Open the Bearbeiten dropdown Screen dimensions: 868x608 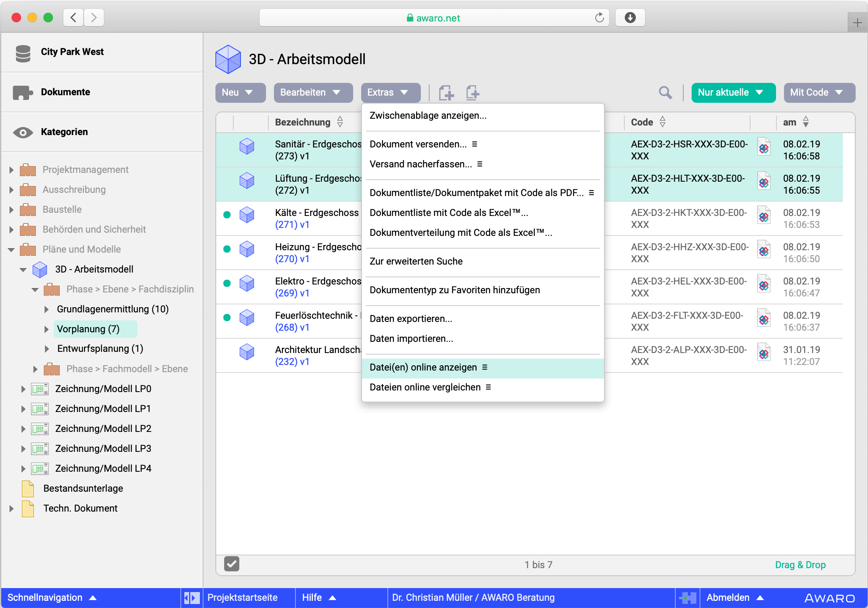coord(313,93)
